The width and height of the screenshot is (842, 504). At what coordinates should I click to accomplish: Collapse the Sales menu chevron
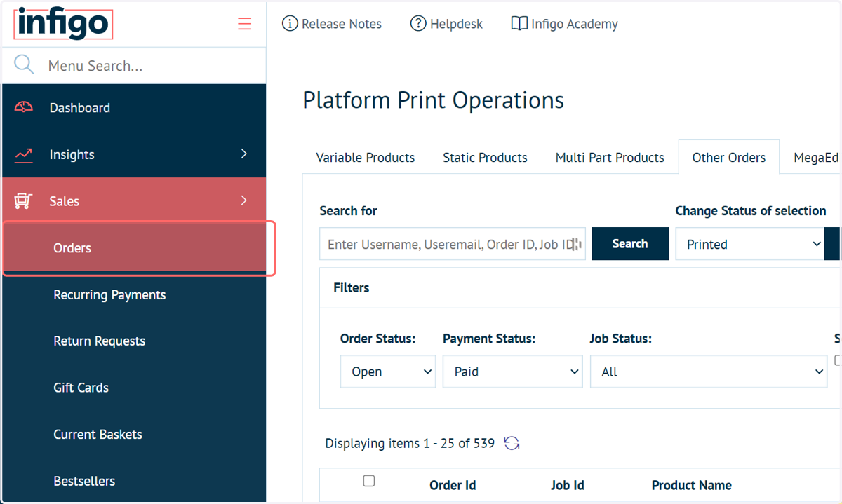244,200
